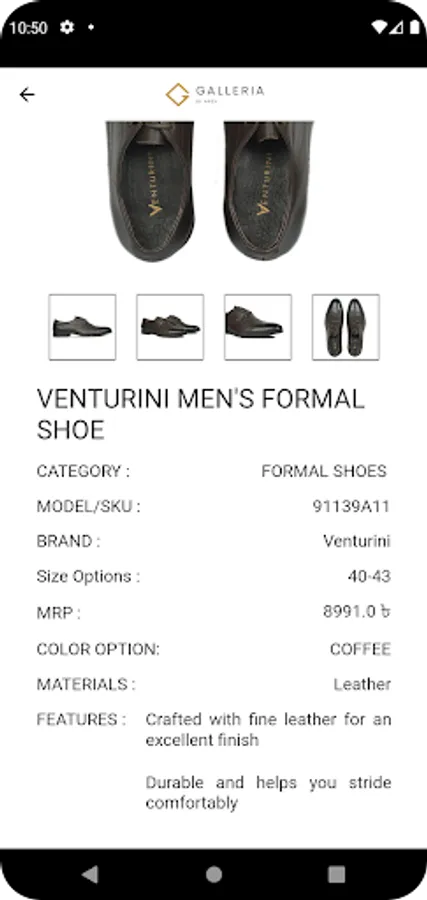
Task: Tap the main shoe product image
Action: coord(209,191)
